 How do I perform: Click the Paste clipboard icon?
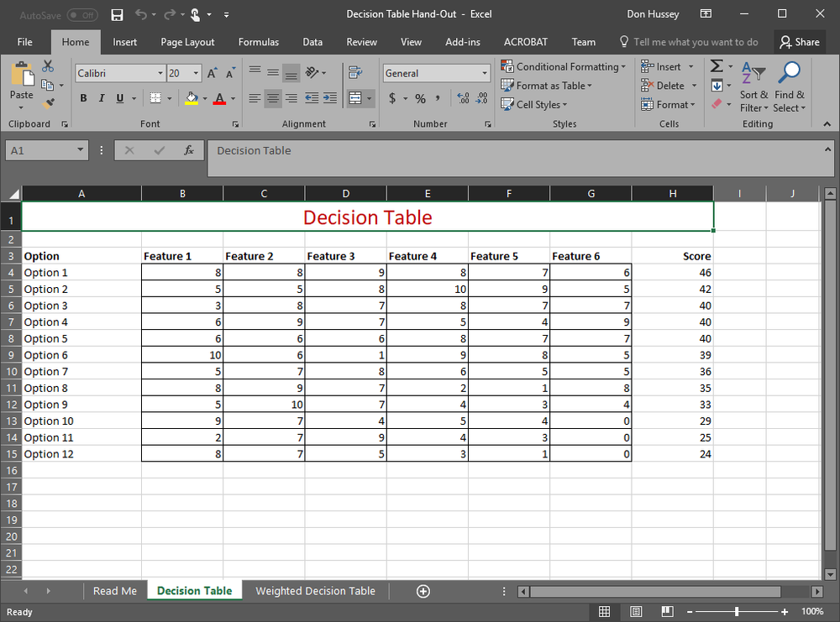(22, 75)
